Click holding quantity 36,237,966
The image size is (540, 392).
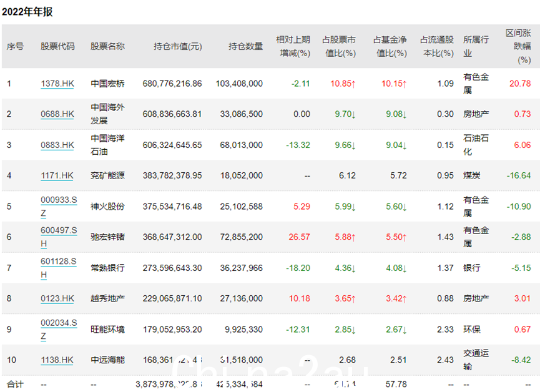(242, 268)
